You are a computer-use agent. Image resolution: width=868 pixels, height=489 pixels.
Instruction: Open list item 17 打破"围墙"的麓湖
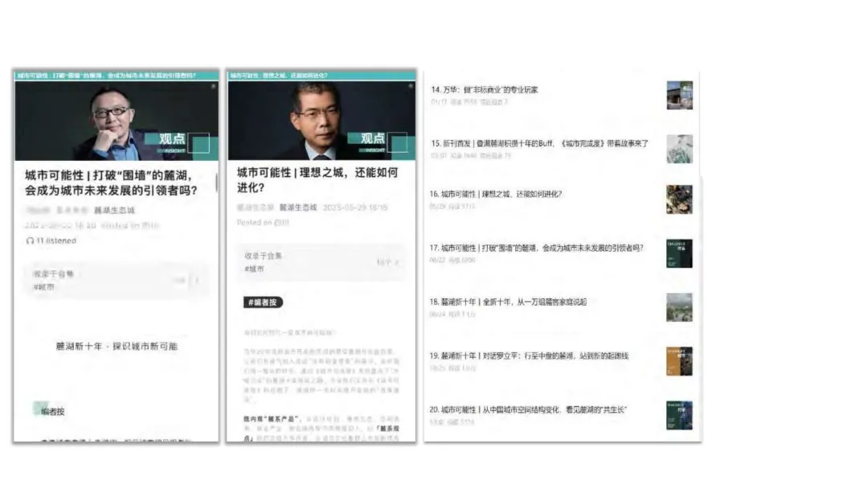click(x=536, y=248)
